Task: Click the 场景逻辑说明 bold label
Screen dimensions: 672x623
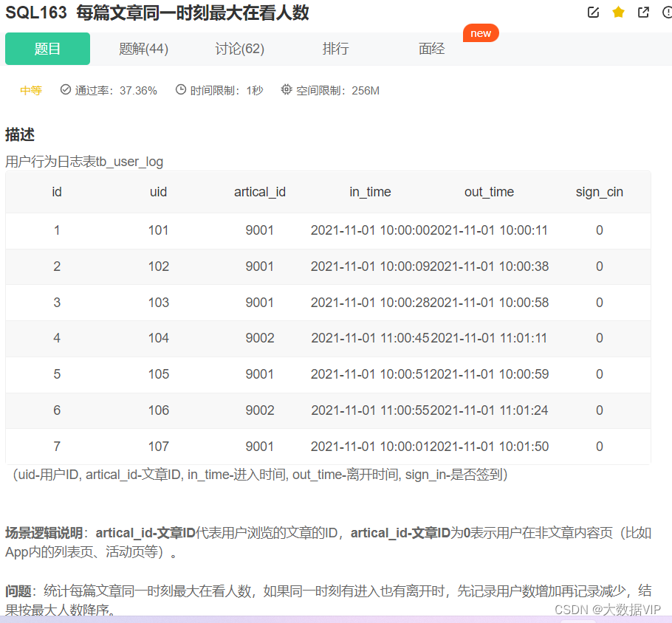Action: click(x=44, y=533)
